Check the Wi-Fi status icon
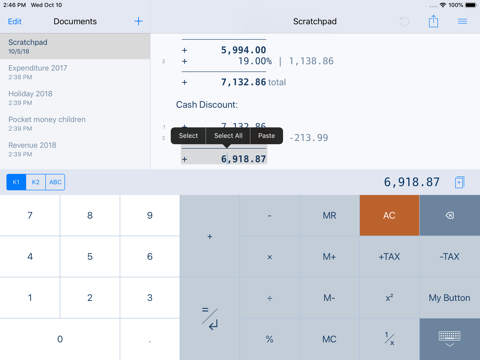Image resolution: width=480 pixels, height=360 pixels. pyautogui.click(x=443, y=5)
